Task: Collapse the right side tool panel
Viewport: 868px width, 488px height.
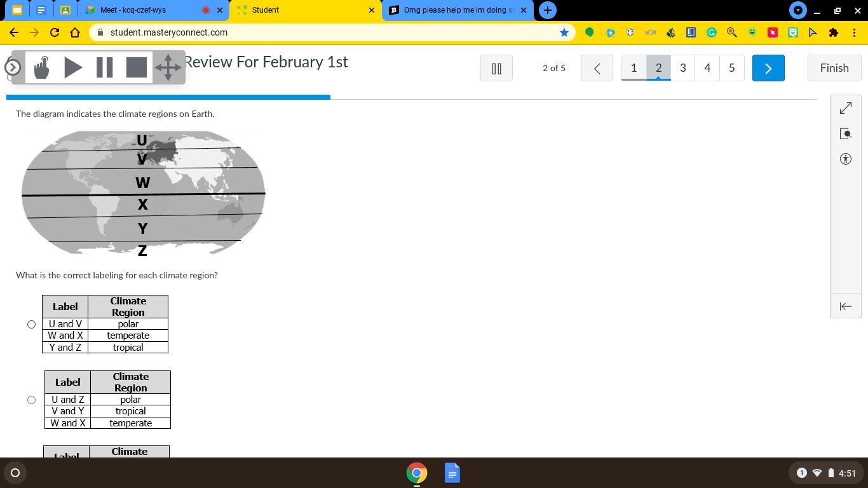Action: pyautogui.click(x=845, y=306)
